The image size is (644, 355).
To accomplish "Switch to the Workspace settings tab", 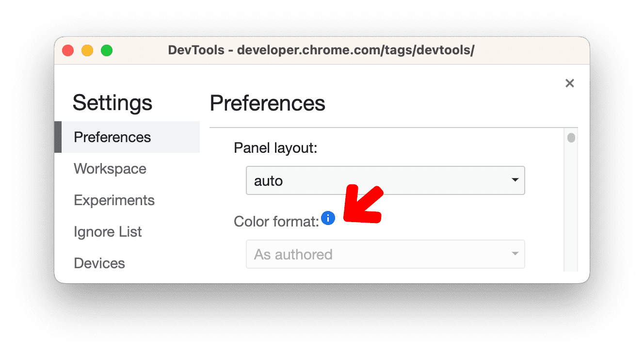I will pyautogui.click(x=110, y=168).
